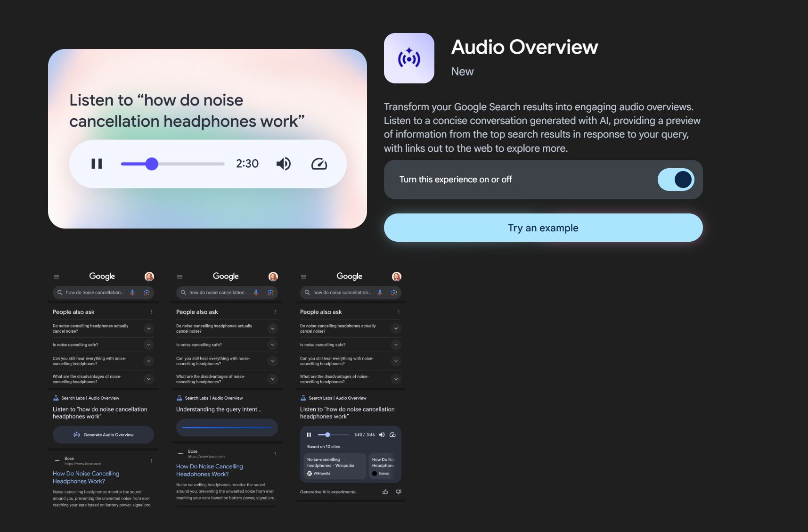Open Google Lens from the search bar
The height and width of the screenshot is (532, 808).
147,292
